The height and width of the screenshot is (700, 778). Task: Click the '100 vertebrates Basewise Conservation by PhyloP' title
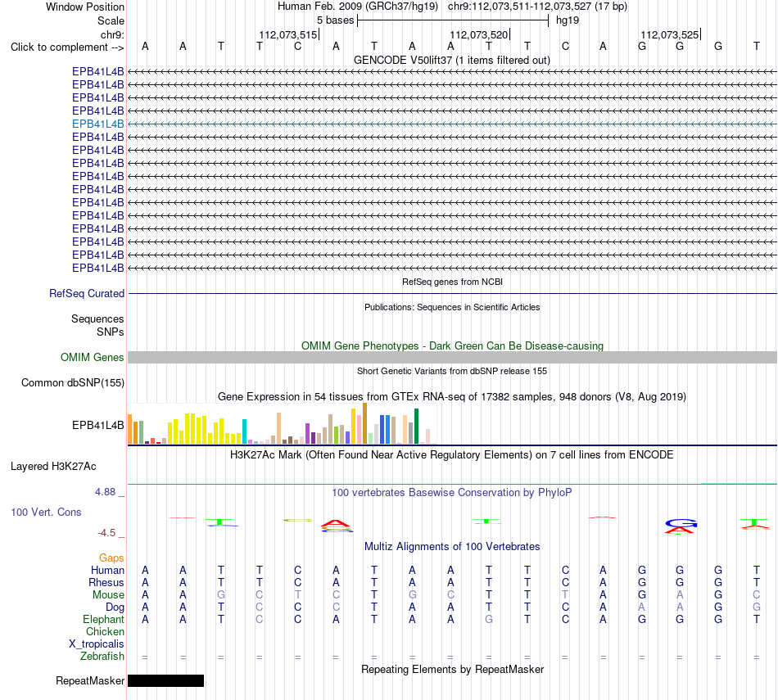[452, 493]
